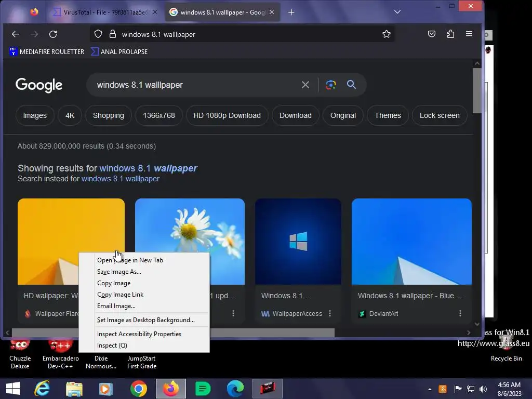Image resolution: width=532 pixels, height=399 pixels.
Task: Open Microsoft Edge from the taskbar
Action: 235,389
